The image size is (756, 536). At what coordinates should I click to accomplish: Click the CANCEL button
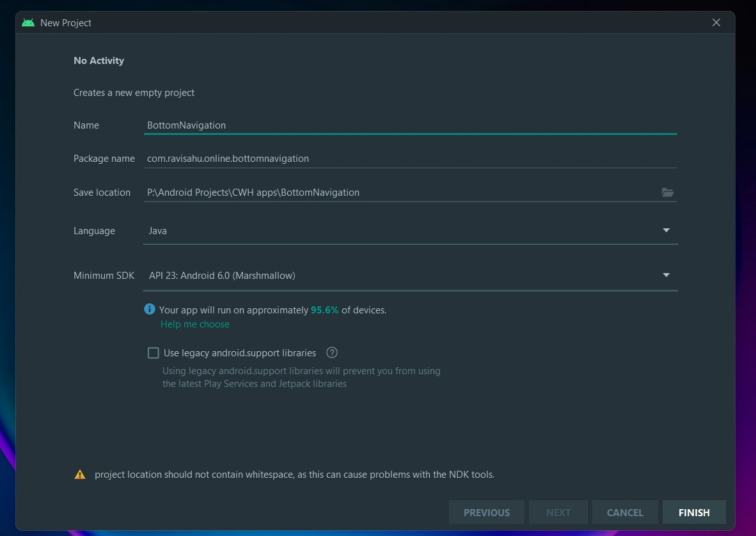click(x=625, y=512)
